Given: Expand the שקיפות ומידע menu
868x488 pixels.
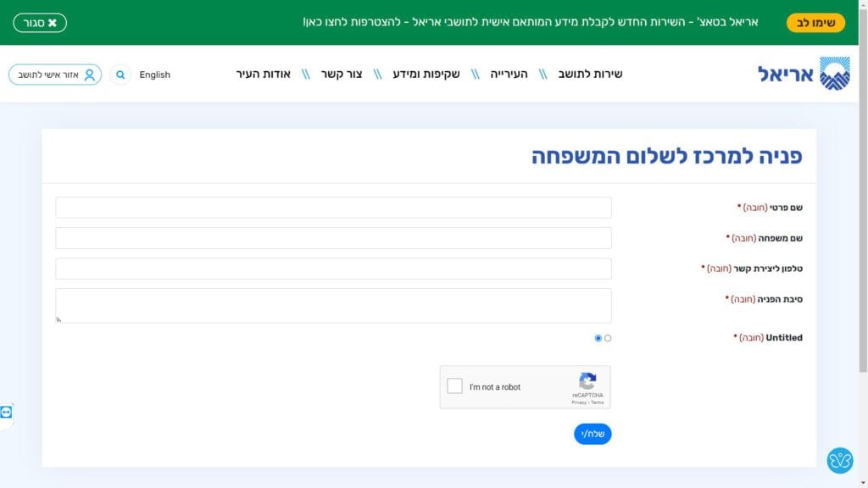Looking at the screenshot, I should click(426, 75).
